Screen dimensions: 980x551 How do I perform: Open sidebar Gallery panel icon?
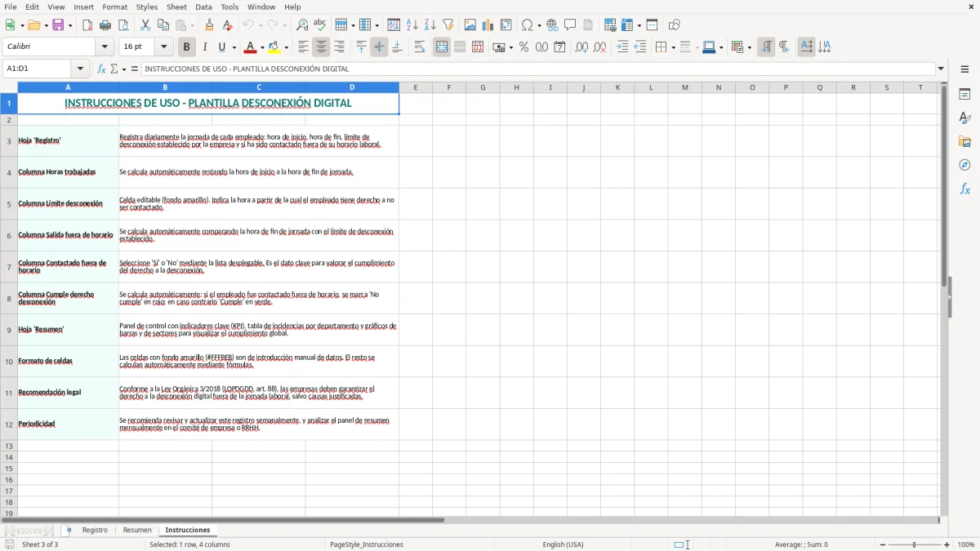964,142
